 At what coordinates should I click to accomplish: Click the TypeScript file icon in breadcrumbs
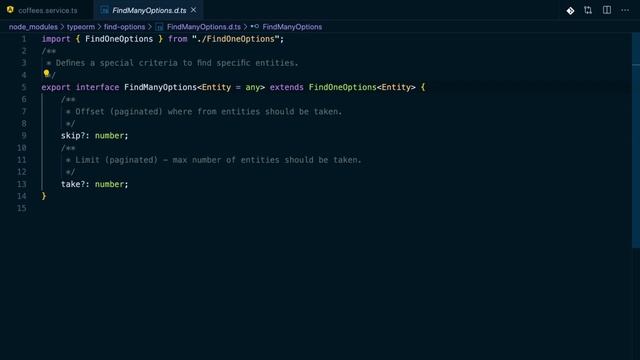[159, 27]
